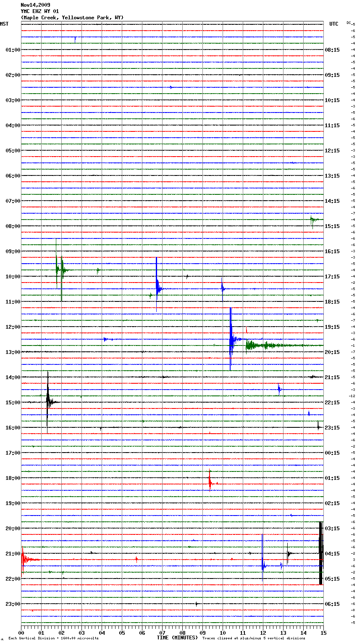This screenshot has height=644, width=357.
Task: Select the 01:00 MST row label
Action: (x=13, y=50)
